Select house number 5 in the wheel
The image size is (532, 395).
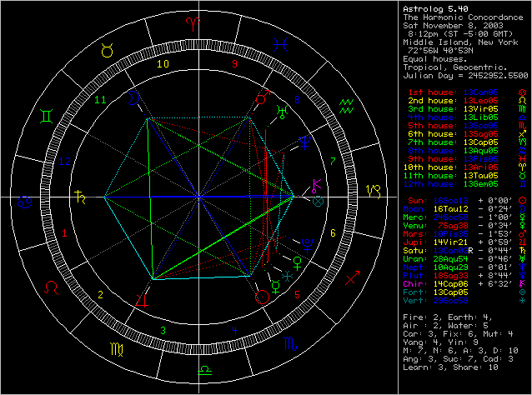[297, 295]
